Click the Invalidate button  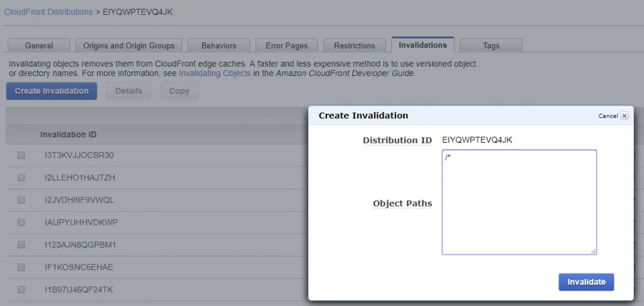(586, 282)
